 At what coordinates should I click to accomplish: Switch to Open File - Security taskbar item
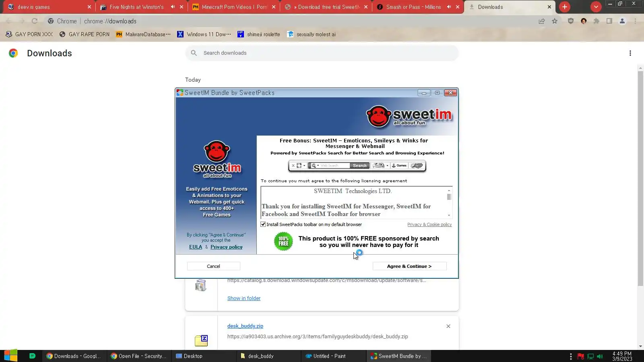pos(139,356)
